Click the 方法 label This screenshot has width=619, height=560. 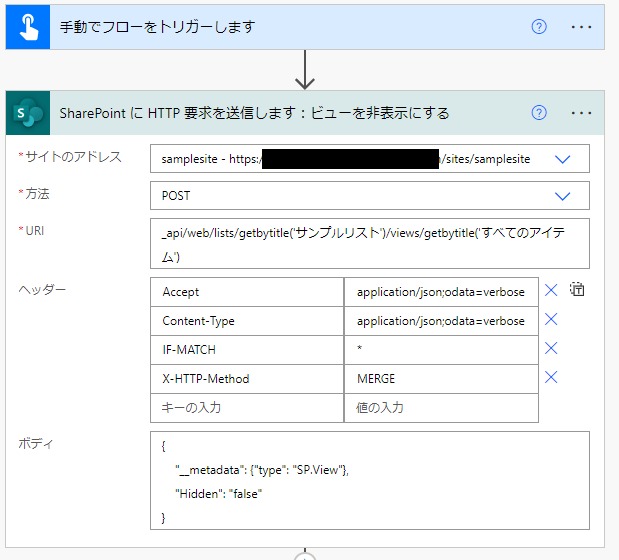[x=38, y=194]
